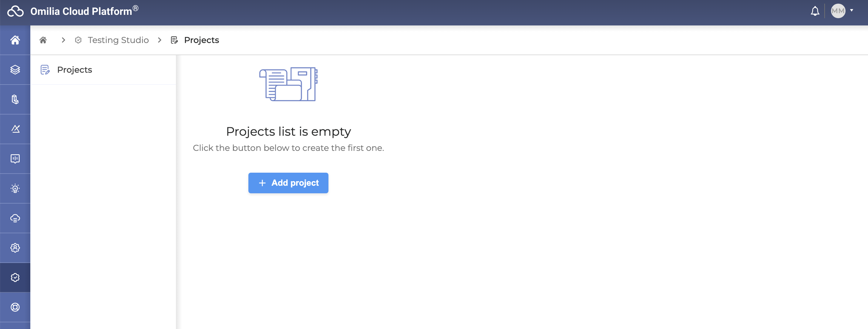Click the Projects breadcrumb item

(201, 40)
